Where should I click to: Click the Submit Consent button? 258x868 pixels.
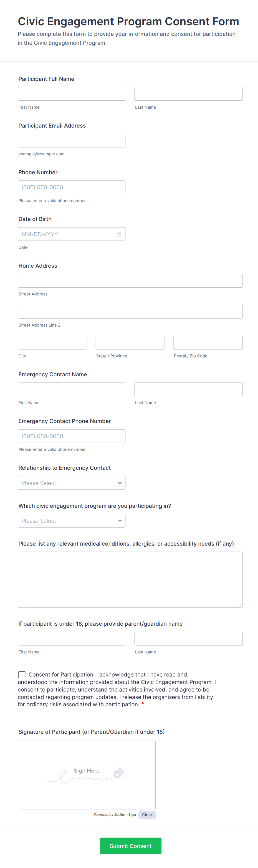pos(130,846)
